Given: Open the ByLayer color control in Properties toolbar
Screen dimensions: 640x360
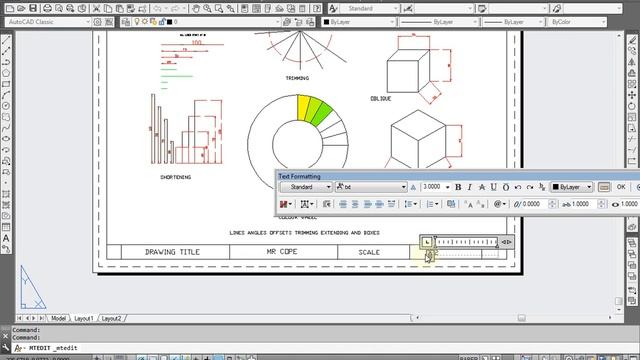Looking at the screenshot, I should pyautogui.click(x=359, y=22).
